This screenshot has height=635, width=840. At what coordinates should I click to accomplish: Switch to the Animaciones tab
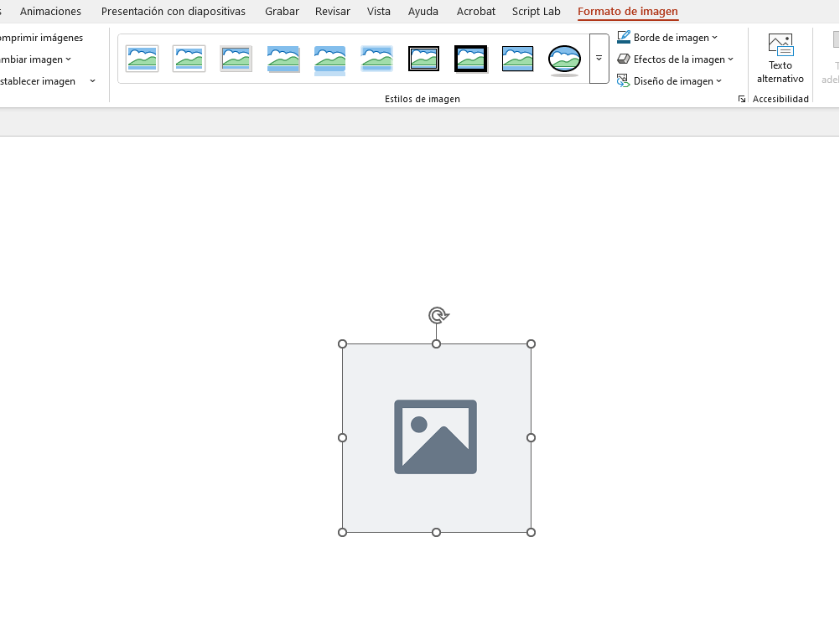(50, 12)
